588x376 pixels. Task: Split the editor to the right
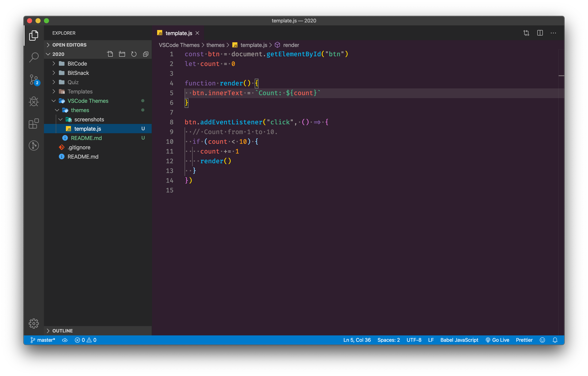coord(540,33)
